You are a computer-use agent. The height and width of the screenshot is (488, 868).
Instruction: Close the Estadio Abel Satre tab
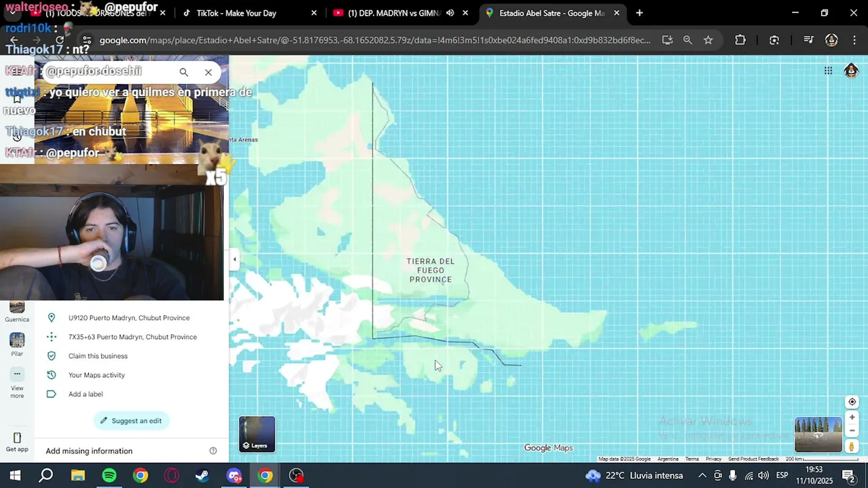(616, 13)
